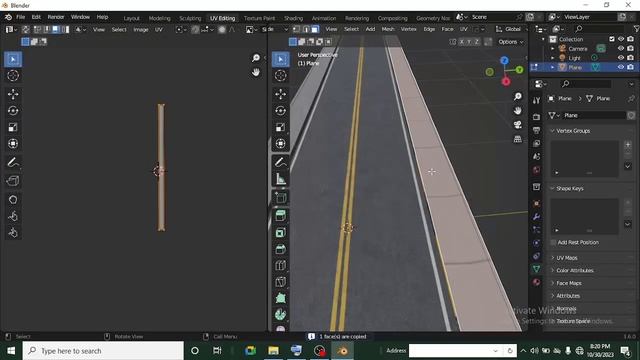
Task: Select the Relax tool in UV editor
Action: pos(13,216)
